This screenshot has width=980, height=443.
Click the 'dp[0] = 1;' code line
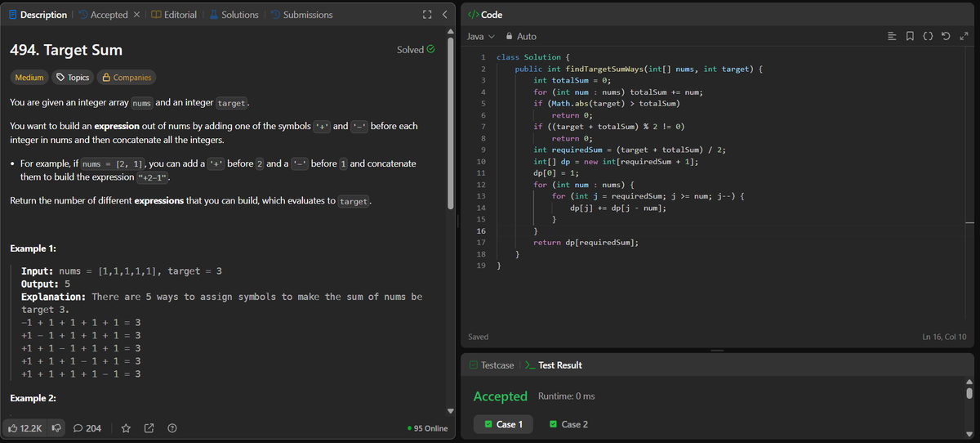556,173
